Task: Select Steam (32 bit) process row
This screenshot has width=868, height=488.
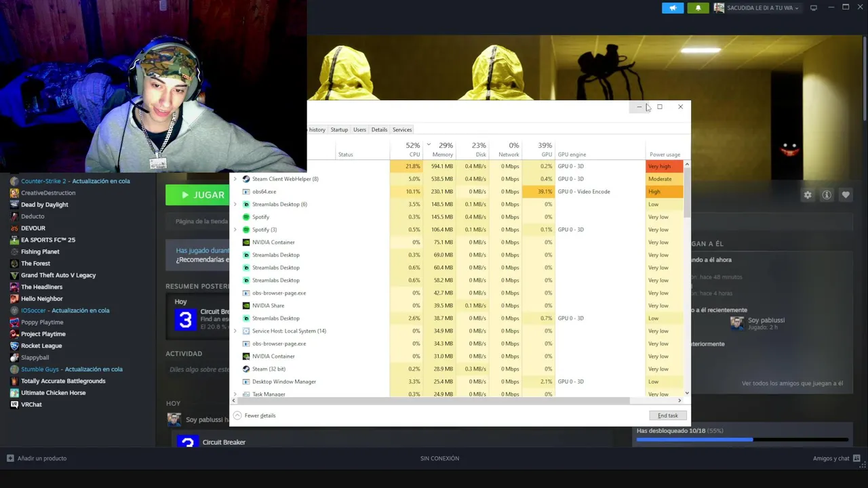Action: (458, 369)
